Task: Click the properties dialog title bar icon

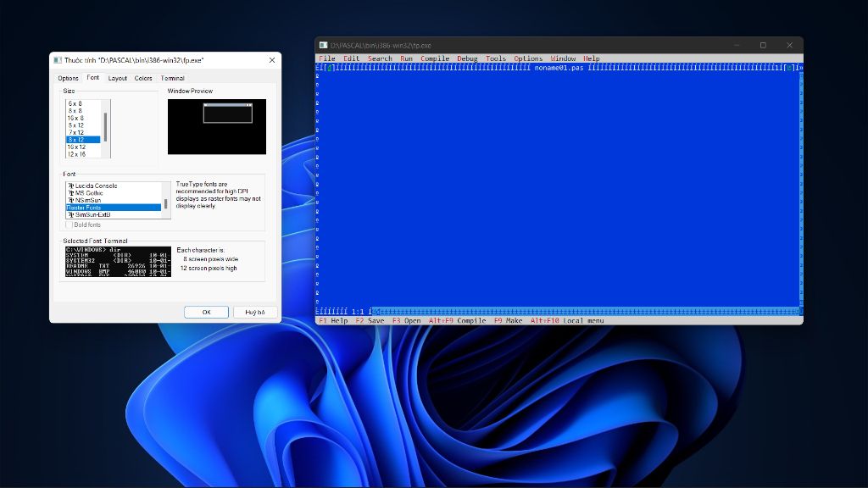Action: click(x=58, y=60)
